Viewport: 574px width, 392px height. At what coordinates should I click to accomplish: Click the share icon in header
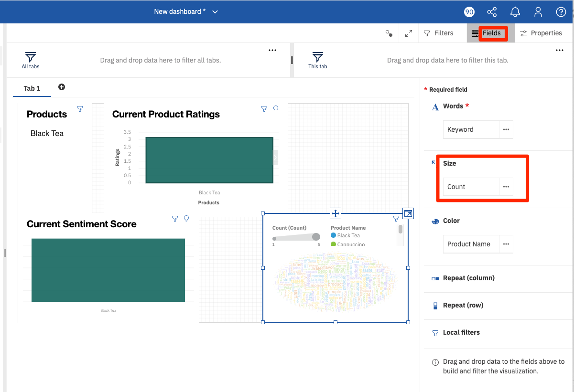(492, 12)
